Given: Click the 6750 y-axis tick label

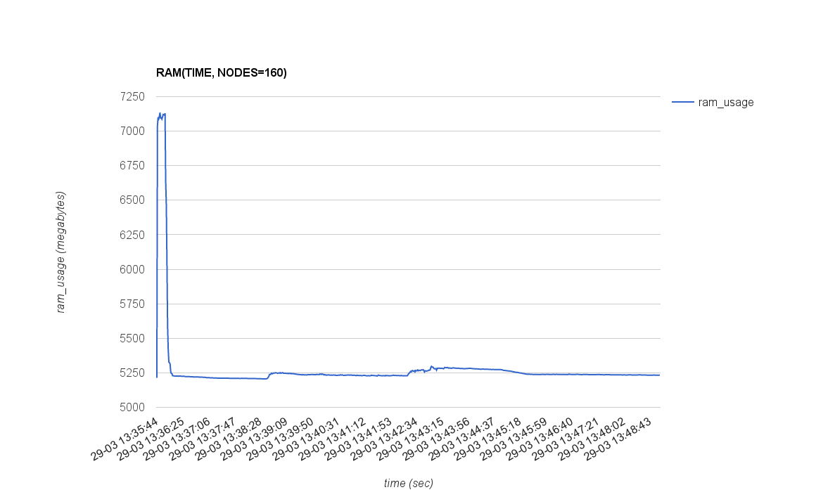Looking at the screenshot, I should tap(132, 165).
